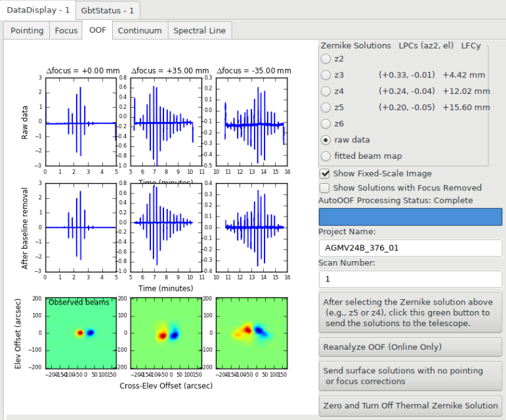Click the AutoOOF processing progress bar
Screen dimensions: 506x420
pos(410,217)
